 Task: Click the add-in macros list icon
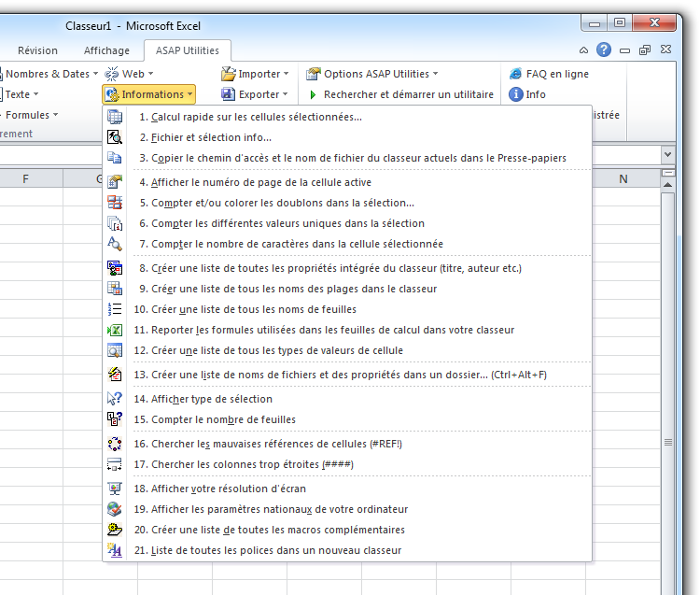(115, 530)
